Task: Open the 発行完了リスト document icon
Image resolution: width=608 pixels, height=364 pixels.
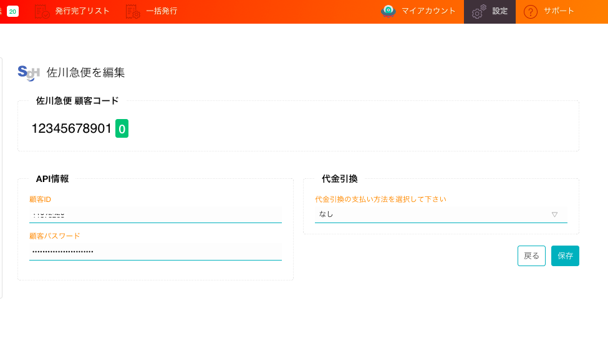Action: tap(42, 12)
